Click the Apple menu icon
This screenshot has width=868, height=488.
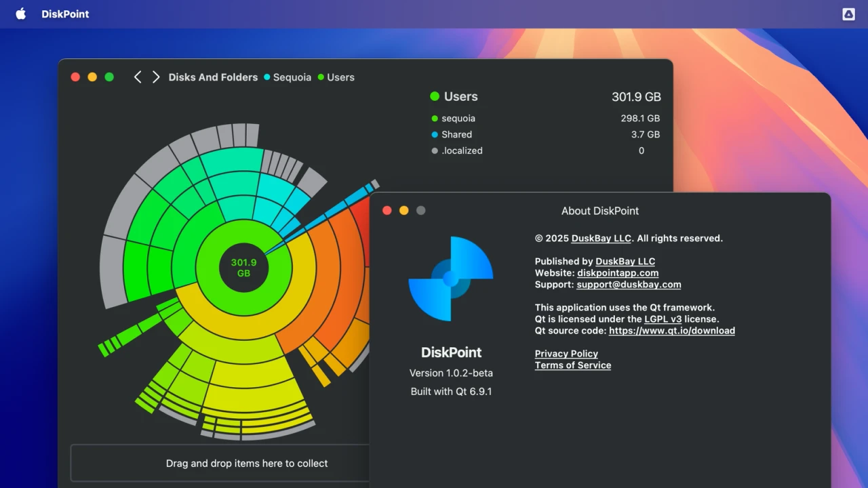pos(20,14)
